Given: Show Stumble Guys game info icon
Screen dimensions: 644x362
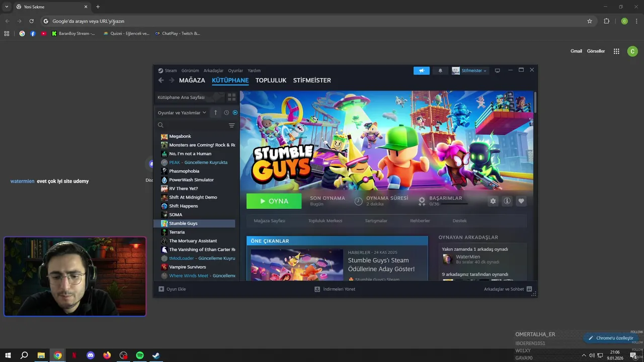Looking at the screenshot, I should [507, 201].
